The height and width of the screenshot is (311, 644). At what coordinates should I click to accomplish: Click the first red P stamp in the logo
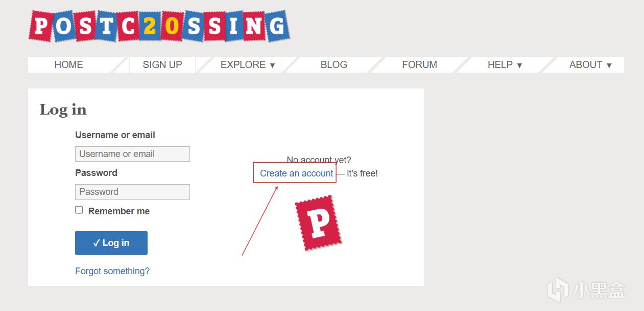(41, 26)
